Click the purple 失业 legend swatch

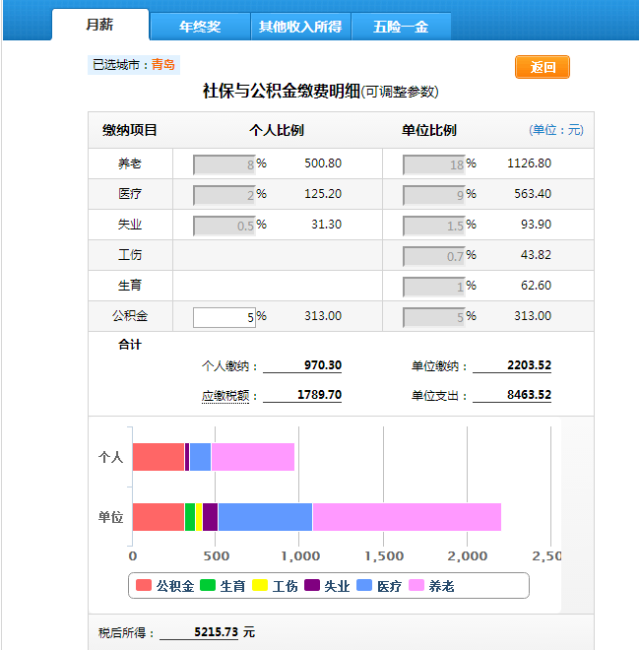312,586
